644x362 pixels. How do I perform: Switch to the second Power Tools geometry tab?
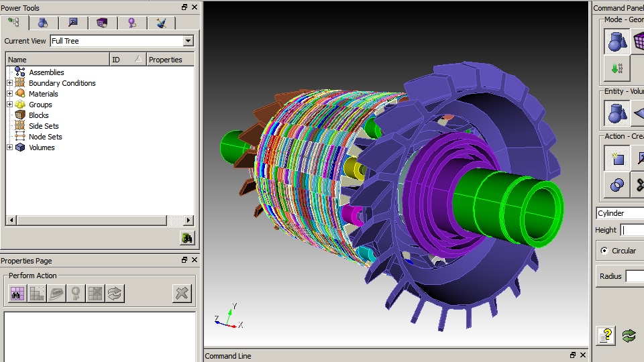42,23
